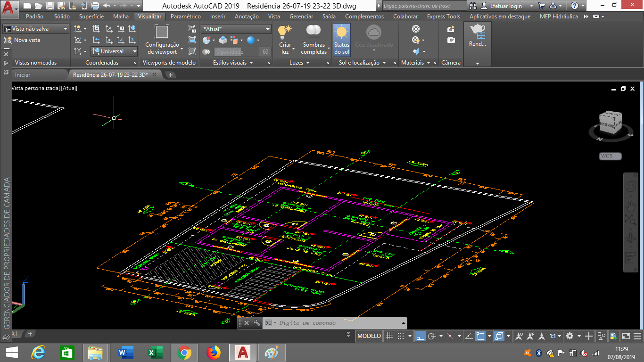
Task: Toggle grid display in the status bar
Action: click(389, 336)
